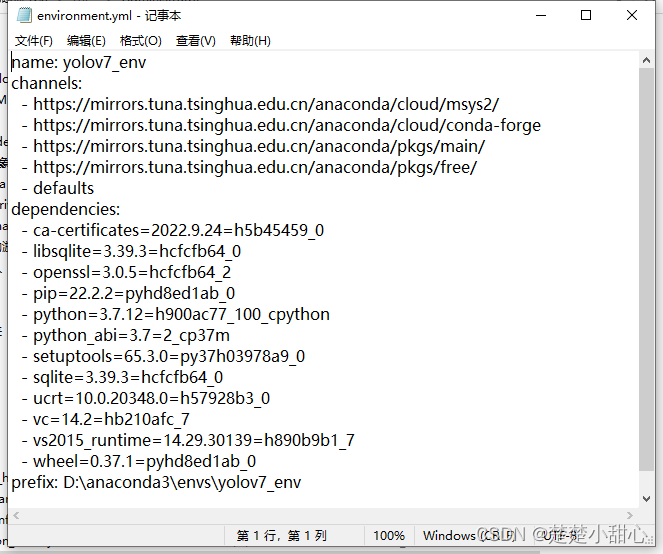This screenshot has height=554, width=663.
Task: Open the 编辑(E) menu
Action: (x=86, y=41)
